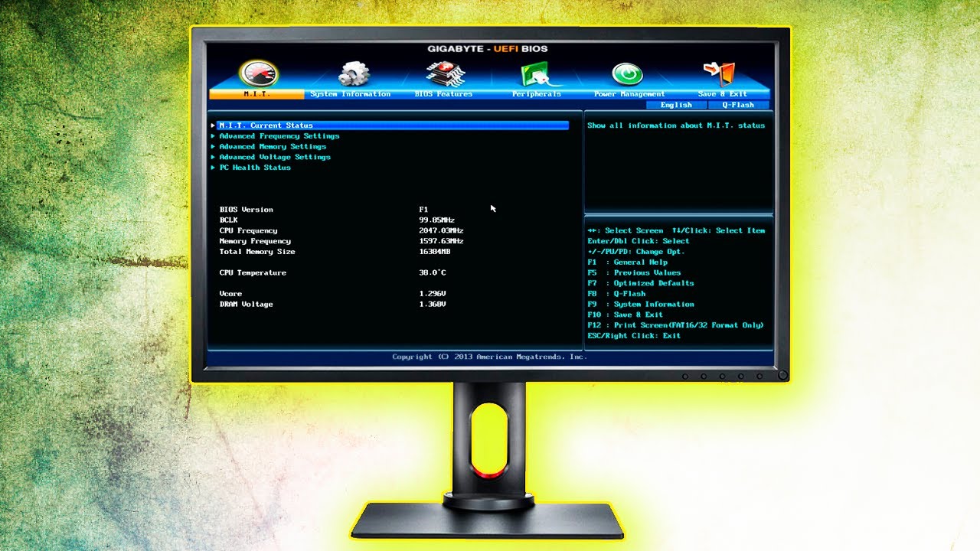Click arrow beside M.I.T. Current Status
The image size is (980, 551).
214,126
